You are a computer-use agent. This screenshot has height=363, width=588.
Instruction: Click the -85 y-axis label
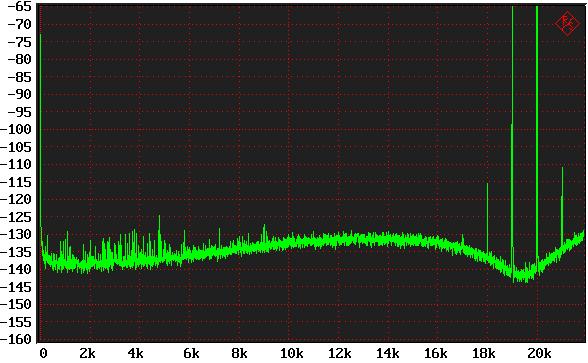pos(20,77)
